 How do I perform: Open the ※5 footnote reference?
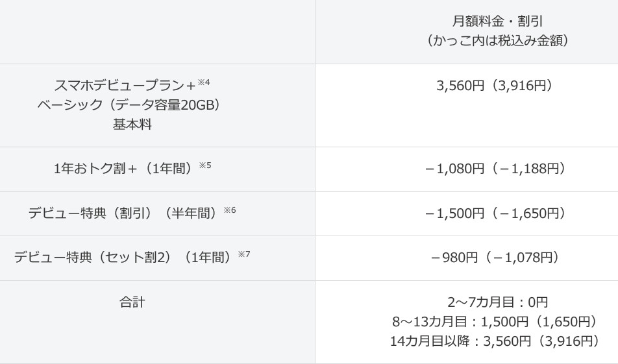pos(205,166)
